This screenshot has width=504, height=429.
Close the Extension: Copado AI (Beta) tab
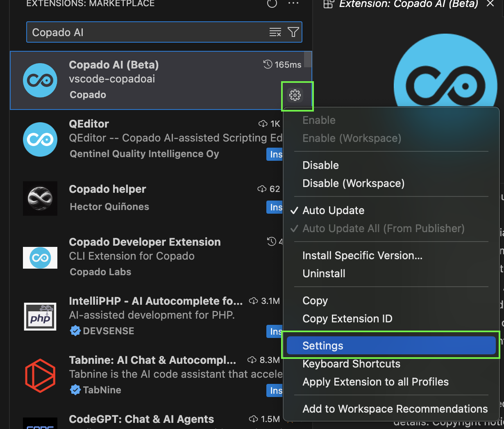click(490, 4)
